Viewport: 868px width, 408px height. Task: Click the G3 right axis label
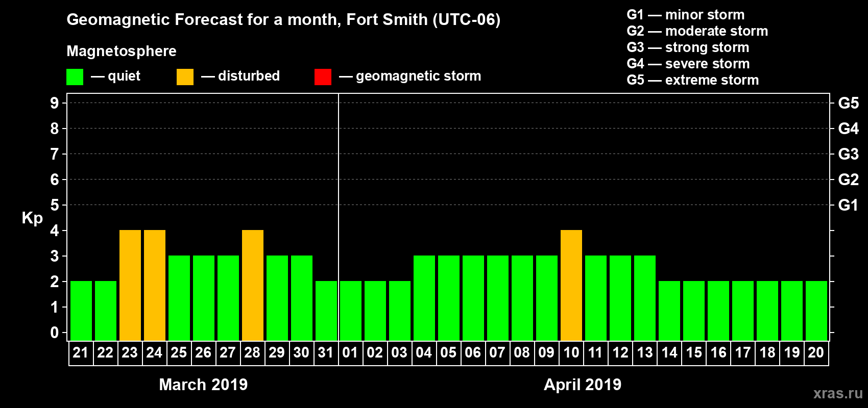849,154
